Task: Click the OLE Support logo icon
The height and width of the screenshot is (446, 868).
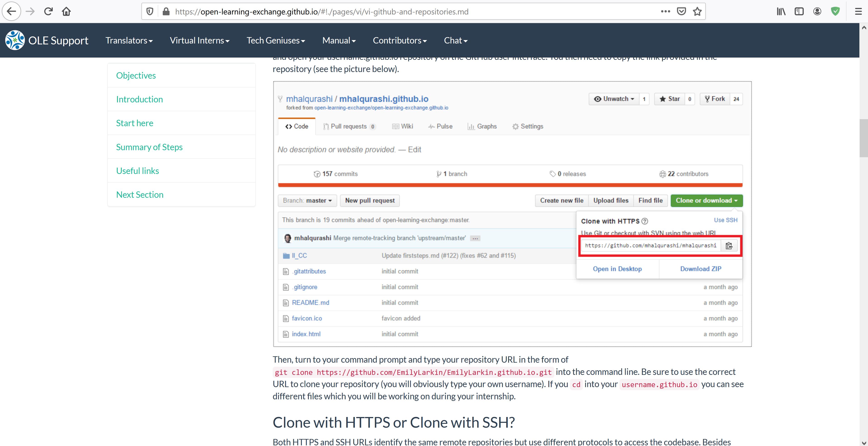Action: (x=15, y=40)
